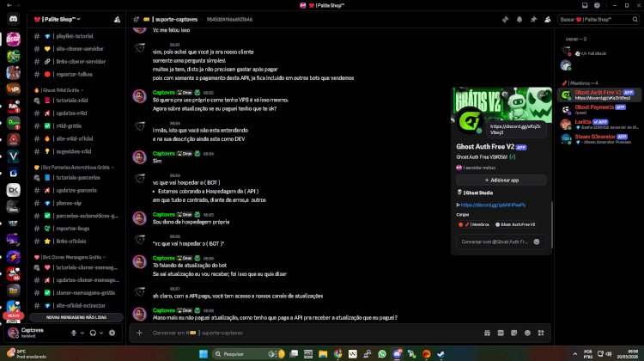Toggle microphone mute
The width and height of the screenshot is (644, 361).
coord(74,333)
